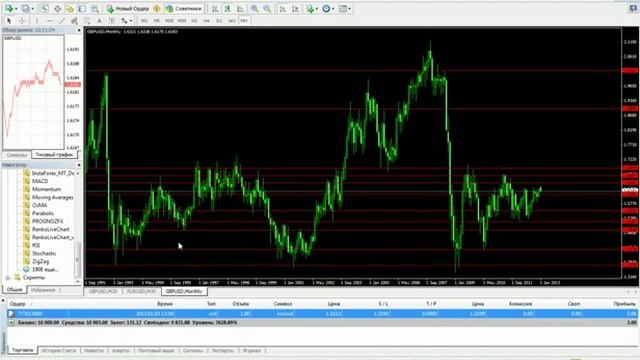
Task: Select the Text Label tool
Action: pos(112,20)
